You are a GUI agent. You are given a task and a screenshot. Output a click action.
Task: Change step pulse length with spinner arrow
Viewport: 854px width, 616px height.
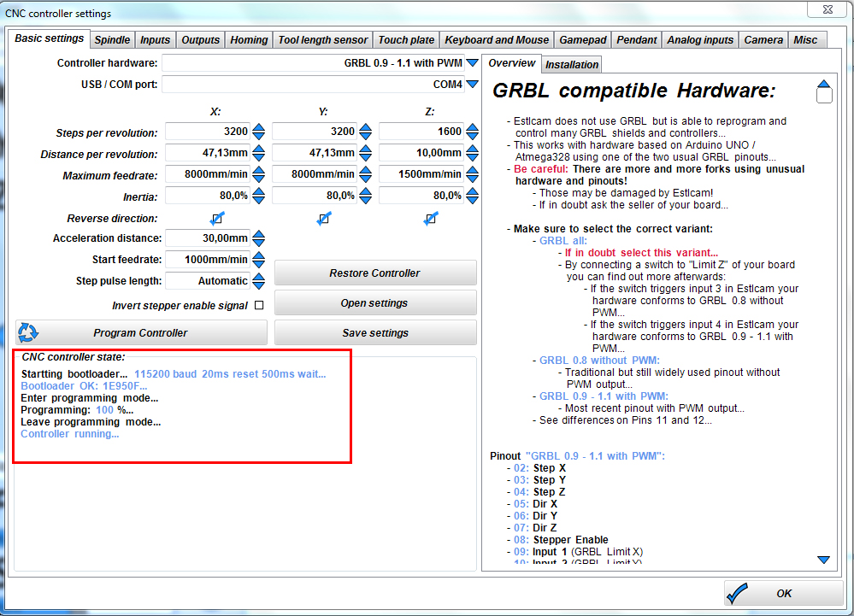[x=259, y=281]
